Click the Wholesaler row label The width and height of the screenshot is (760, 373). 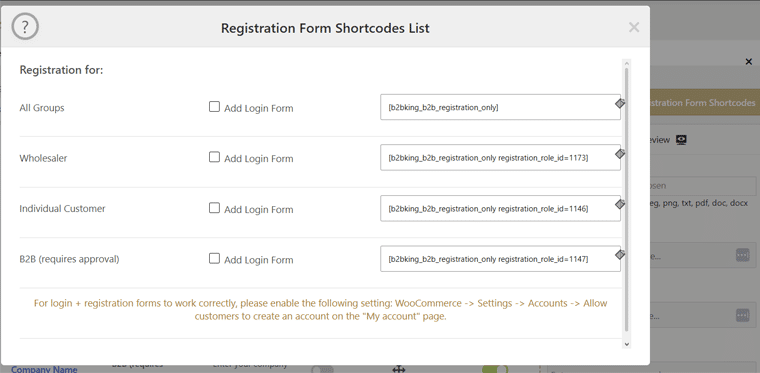click(43, 158)
